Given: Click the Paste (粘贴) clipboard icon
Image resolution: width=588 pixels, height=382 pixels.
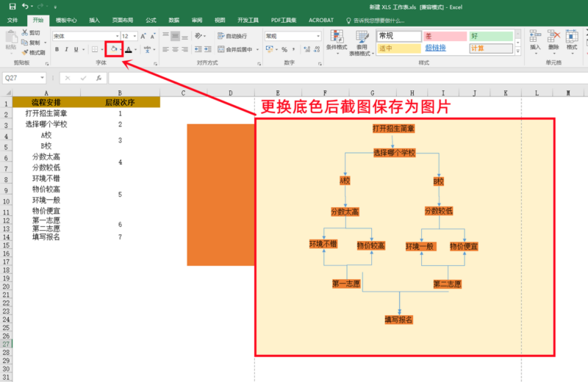Looking at the screenshot, I should click(x=11, y=37).
